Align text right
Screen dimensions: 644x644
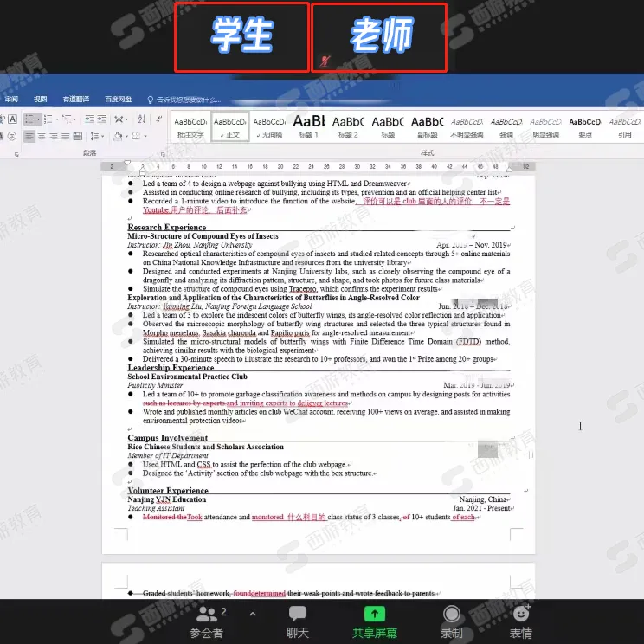[x=54, y=136]
